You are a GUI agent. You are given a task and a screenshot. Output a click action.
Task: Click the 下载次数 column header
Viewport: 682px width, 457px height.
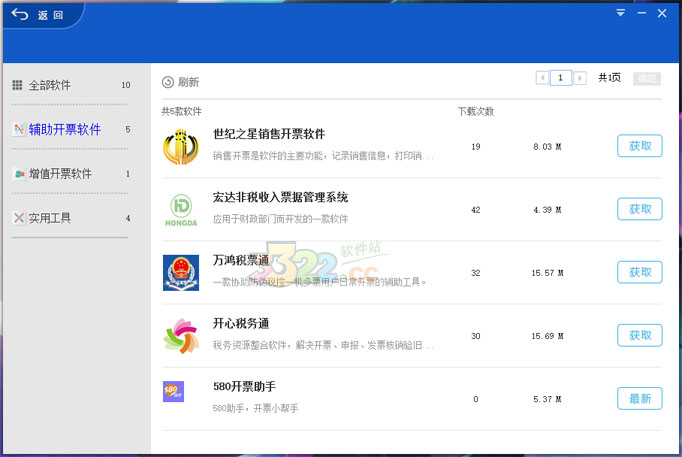pos(476,112)
